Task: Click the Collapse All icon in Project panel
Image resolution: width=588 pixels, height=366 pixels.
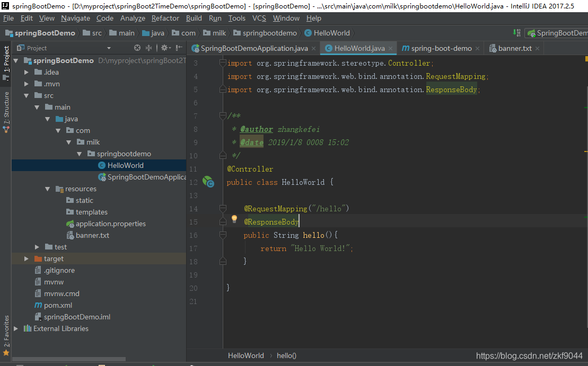Action: 149,48
